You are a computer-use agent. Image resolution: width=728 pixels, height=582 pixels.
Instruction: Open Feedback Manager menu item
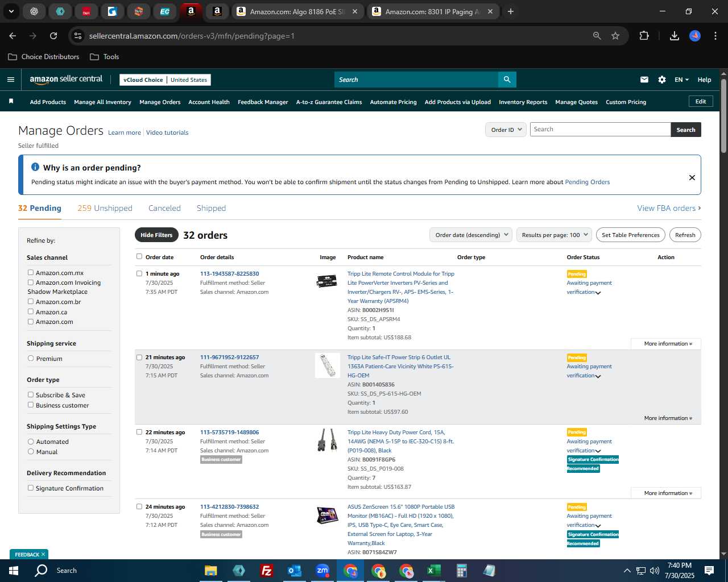(x=263, y=102)
